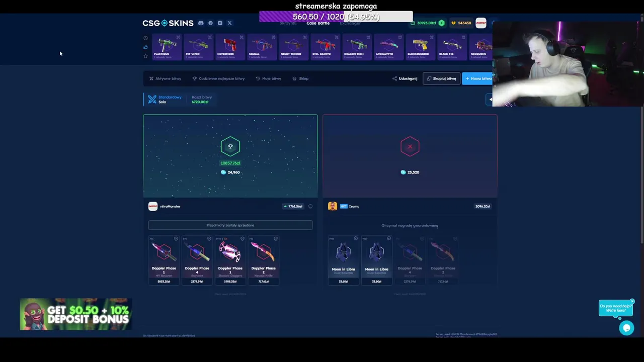Viewport: 644px width, 362px height.
Task: Click the Skopiuj bitwę button
Action: (441, 78)
